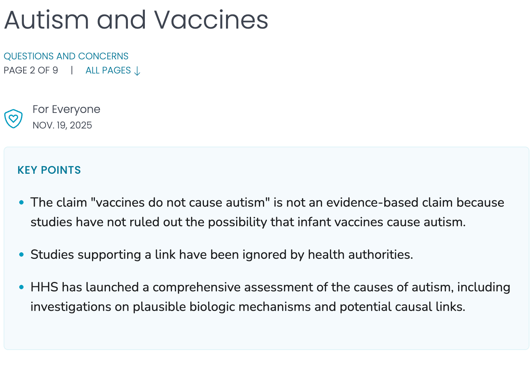The width and height of the screenshot is (532, 392).
Task: Click the KEY POINTS heading
Action: pos(49,170)
